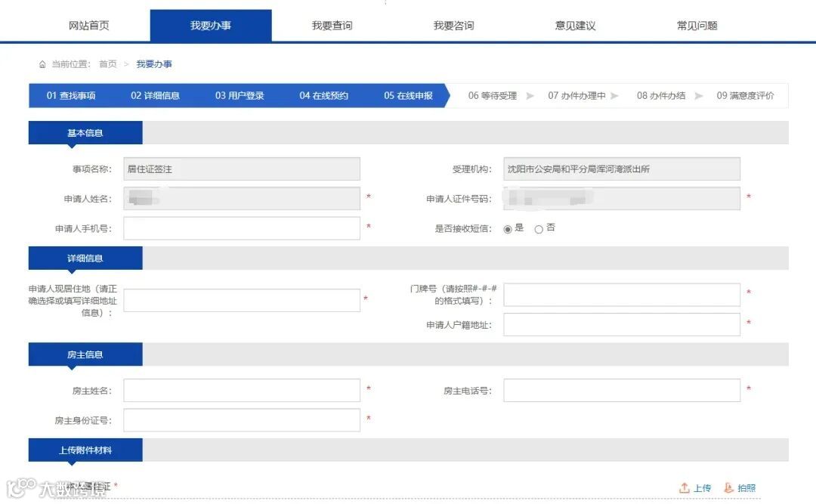Screen dimensions: 816x504
Task: Select step 03 用户登录
Action: (x=240, y=96)
